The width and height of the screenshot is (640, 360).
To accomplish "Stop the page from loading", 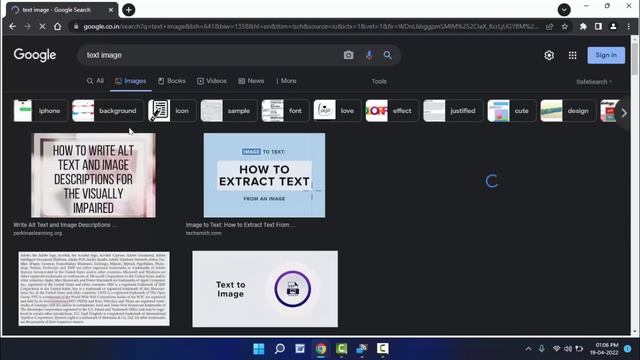I will click(x=42, y=27).
